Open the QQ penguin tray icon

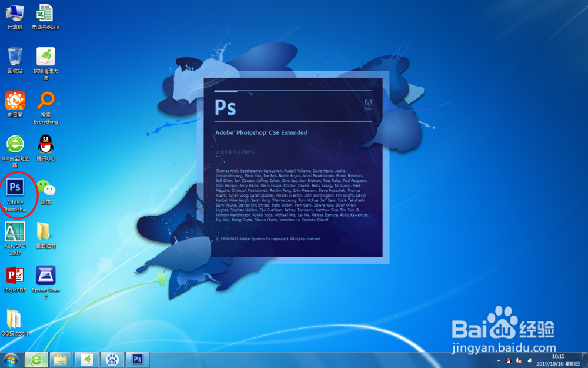click(x=508, y=360)
